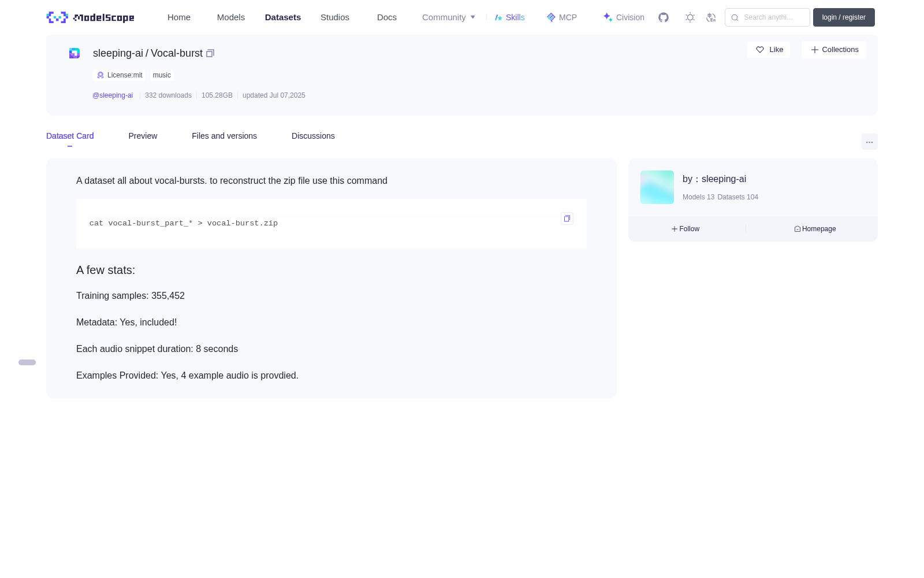Open the ModelScope logo homepage

[x=90, y=17]
